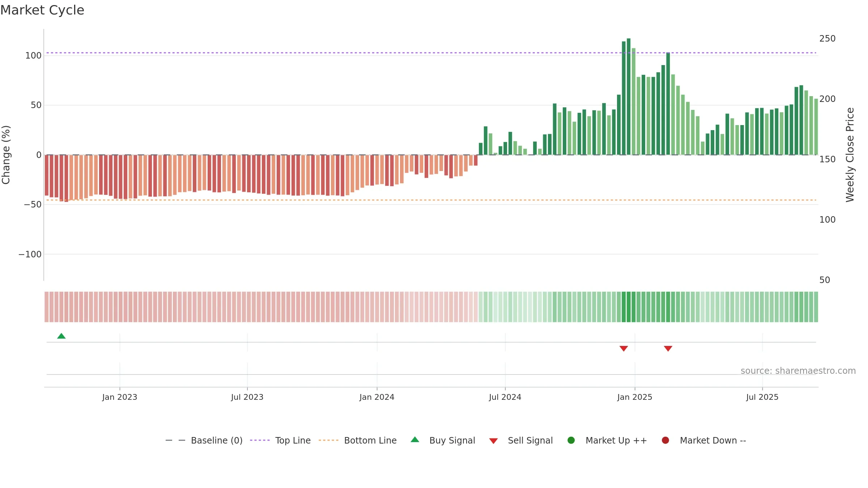Click the Market Cycle chart title
This screenshot has width=868, height=488.
pos(42,10)
